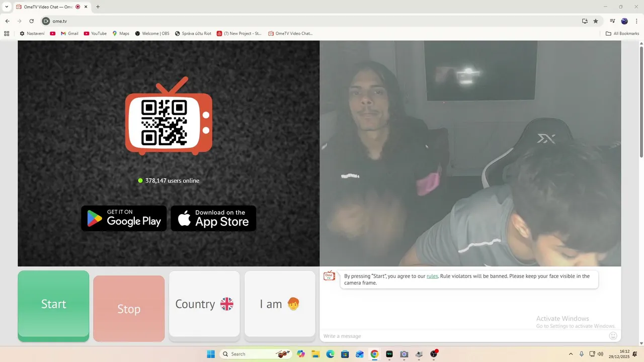Screen dimensions: 644x362
Task: Open the All Bookmarks folder
Action: (x=622, y=34)
